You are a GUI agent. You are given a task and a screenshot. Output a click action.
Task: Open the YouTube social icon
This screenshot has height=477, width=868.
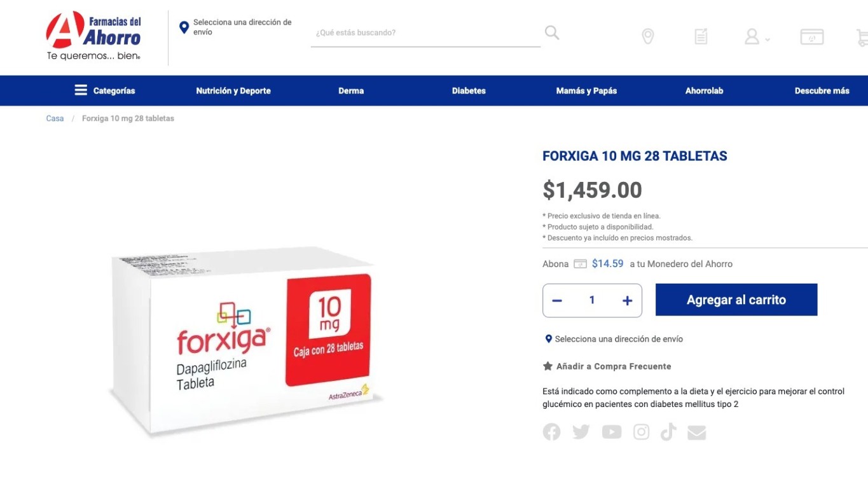[612, 432]
